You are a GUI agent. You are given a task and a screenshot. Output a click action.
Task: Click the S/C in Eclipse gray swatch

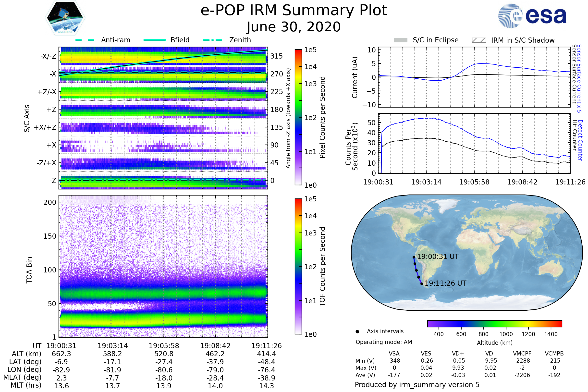(x=400, y=40)
